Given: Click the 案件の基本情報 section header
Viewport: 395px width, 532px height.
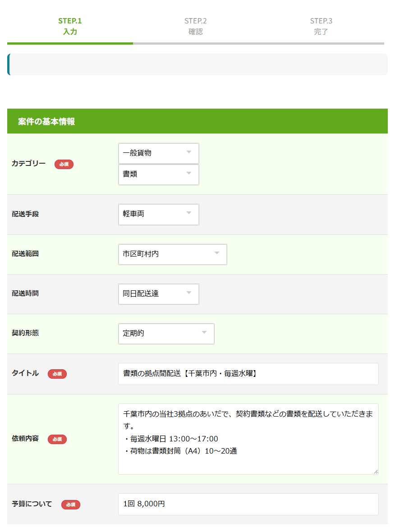Looking at the screenshot, I should click(197, 121).
